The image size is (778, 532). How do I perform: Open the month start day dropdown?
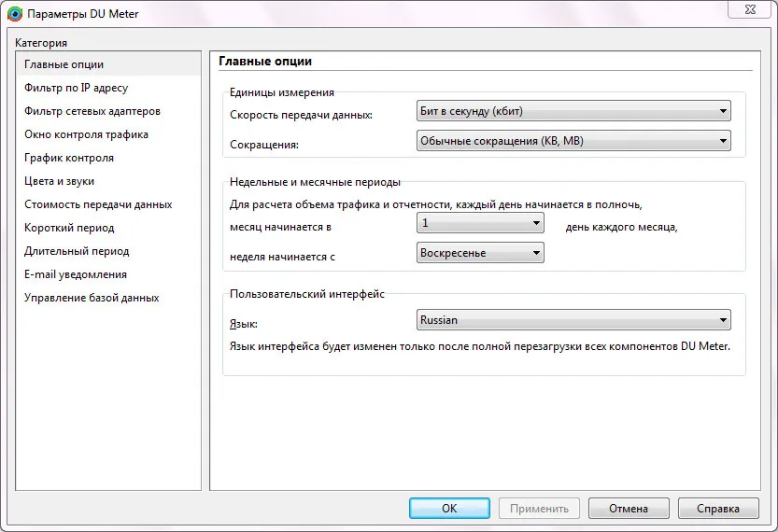point(480,223)
